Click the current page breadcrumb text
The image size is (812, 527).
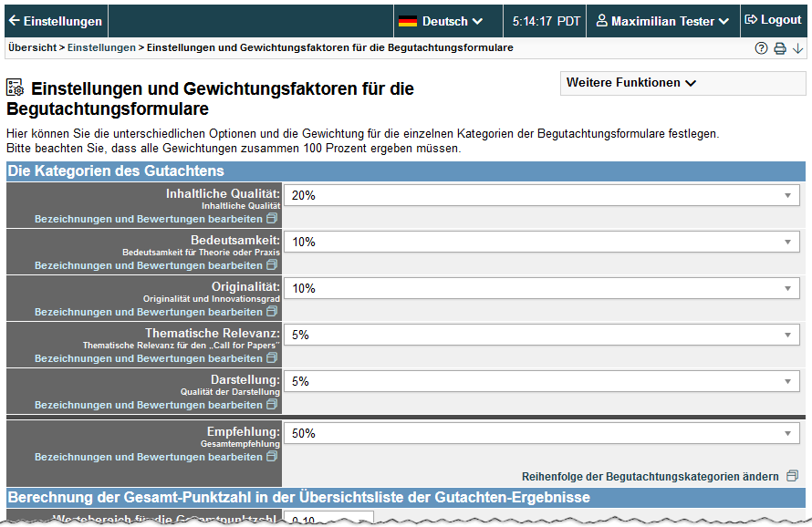point(330,47)
